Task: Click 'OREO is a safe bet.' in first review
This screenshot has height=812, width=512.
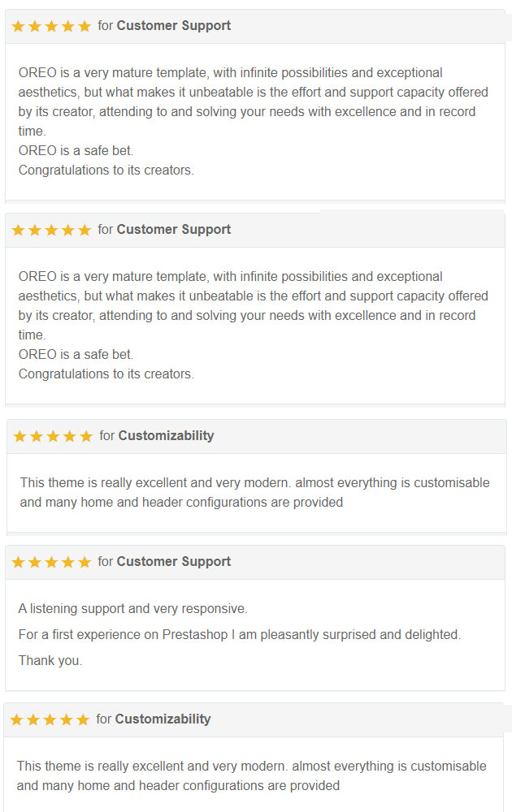Action: click(x=76, y=151)
